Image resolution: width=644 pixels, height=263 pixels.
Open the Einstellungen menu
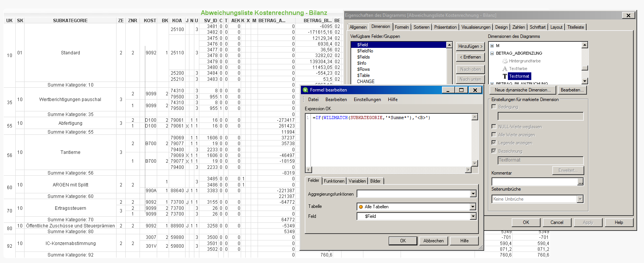[367, 100]
